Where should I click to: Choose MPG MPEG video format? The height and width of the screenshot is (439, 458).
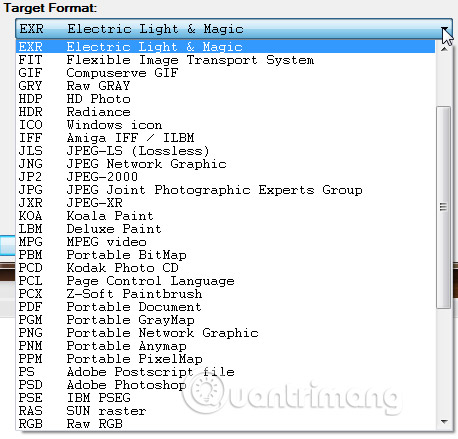[226, 242]
